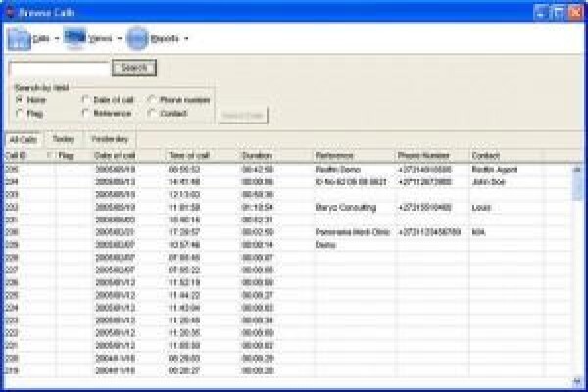588x392 pixels.
Task: Tick the checkbox beside the Flag column header
Action: (x=50, y=155)
